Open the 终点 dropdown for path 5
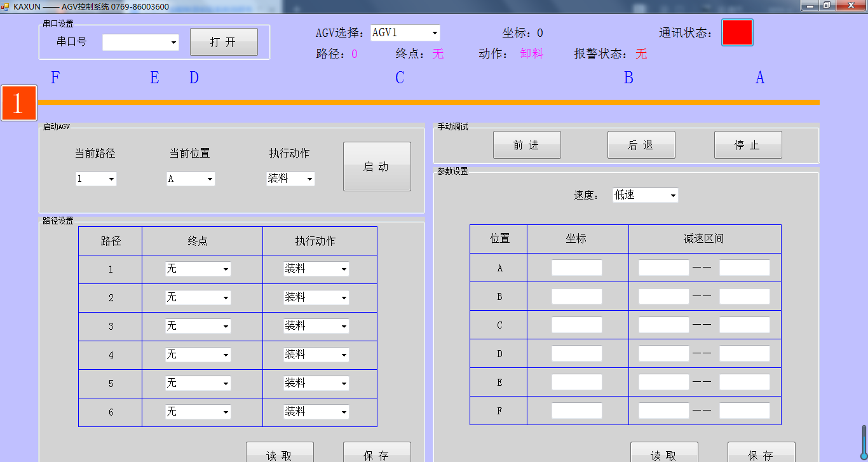This screenshot has height=462, width=868. (198, 383)
